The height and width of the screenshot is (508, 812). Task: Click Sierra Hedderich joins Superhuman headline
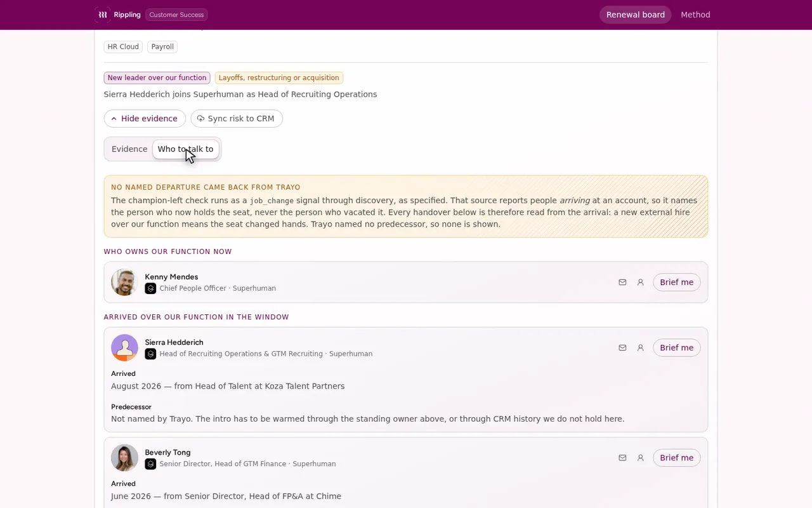pyautogui.click(x=240, y=94)
